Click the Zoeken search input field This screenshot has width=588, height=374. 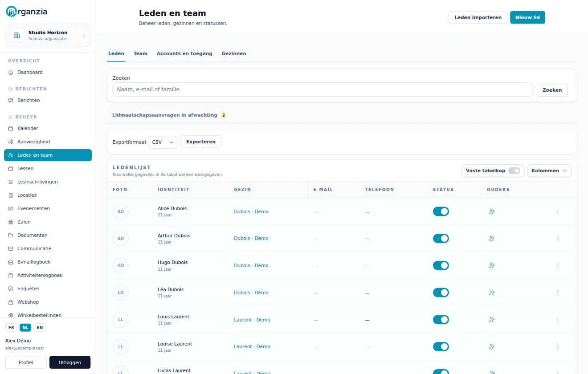(323, 89)
